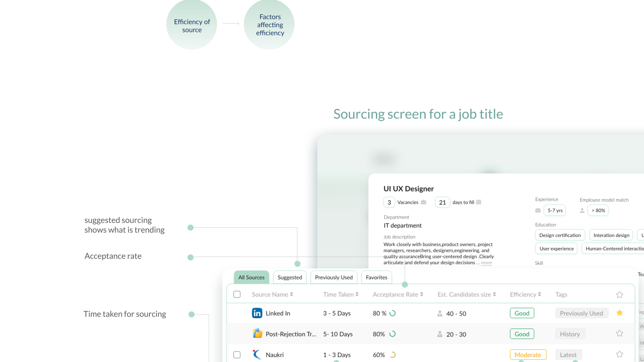
Task: Click the Design certification education tag
Action: coord(560,235)
